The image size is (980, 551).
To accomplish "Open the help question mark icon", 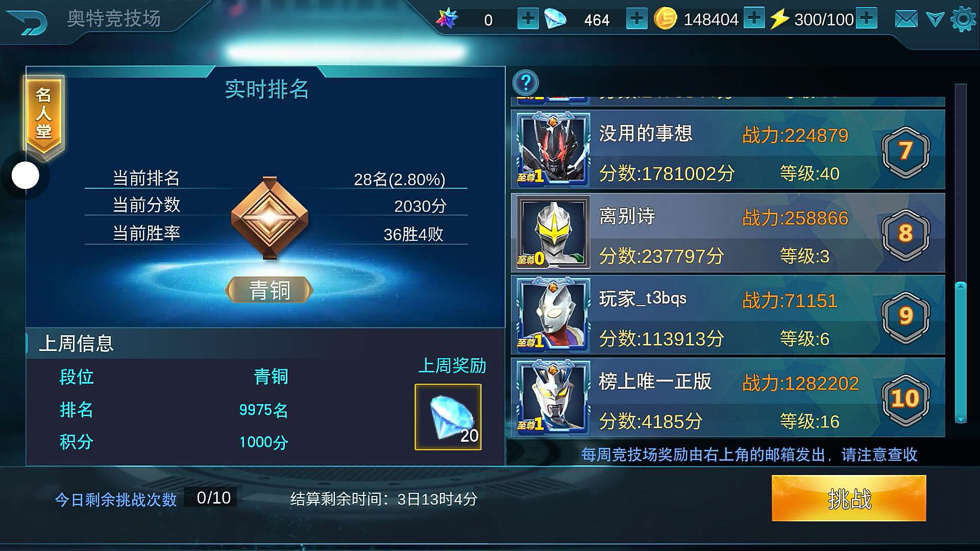I will coord(526,82).
